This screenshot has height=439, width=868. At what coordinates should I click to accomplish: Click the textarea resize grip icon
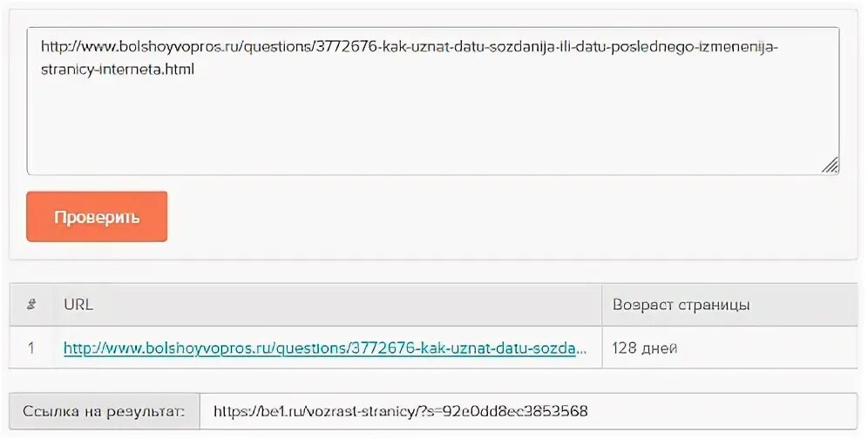click(830, 165)
